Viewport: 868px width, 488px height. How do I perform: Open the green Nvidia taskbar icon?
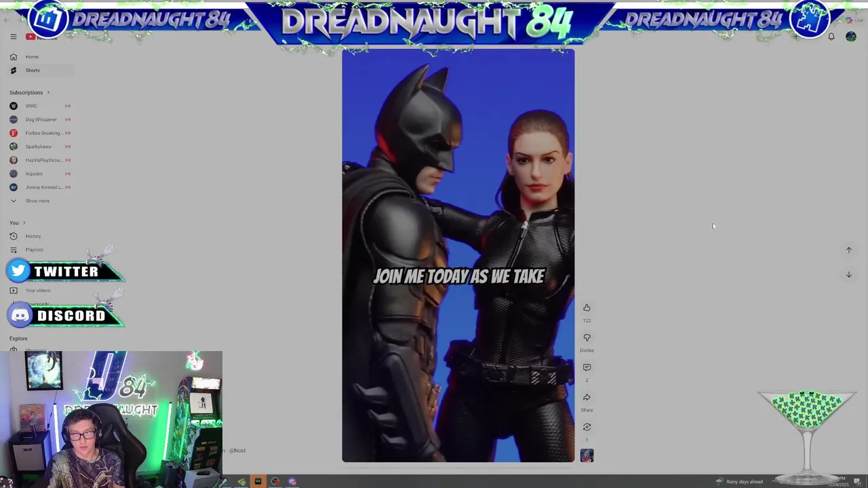(x=241, y=482)
